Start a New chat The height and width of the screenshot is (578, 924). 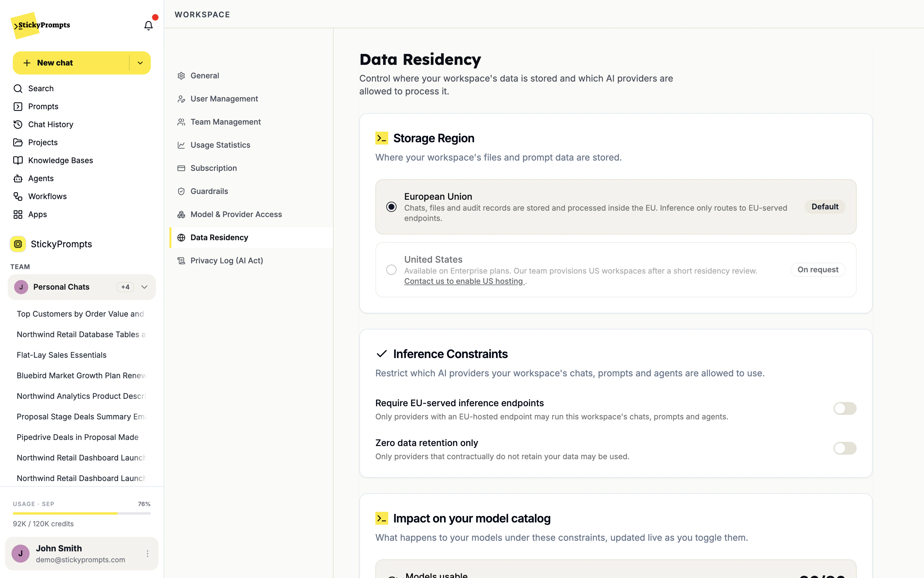[71, 63]
